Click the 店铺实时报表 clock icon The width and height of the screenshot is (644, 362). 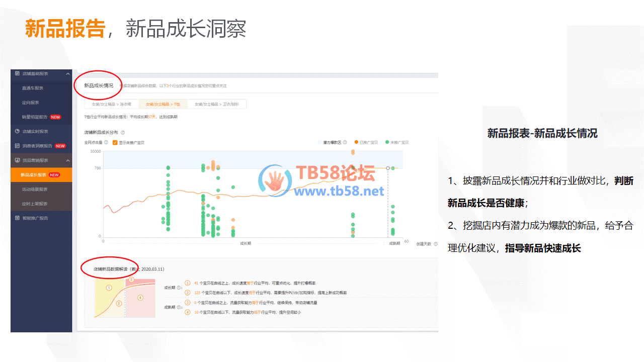click(x=17, y=131)
